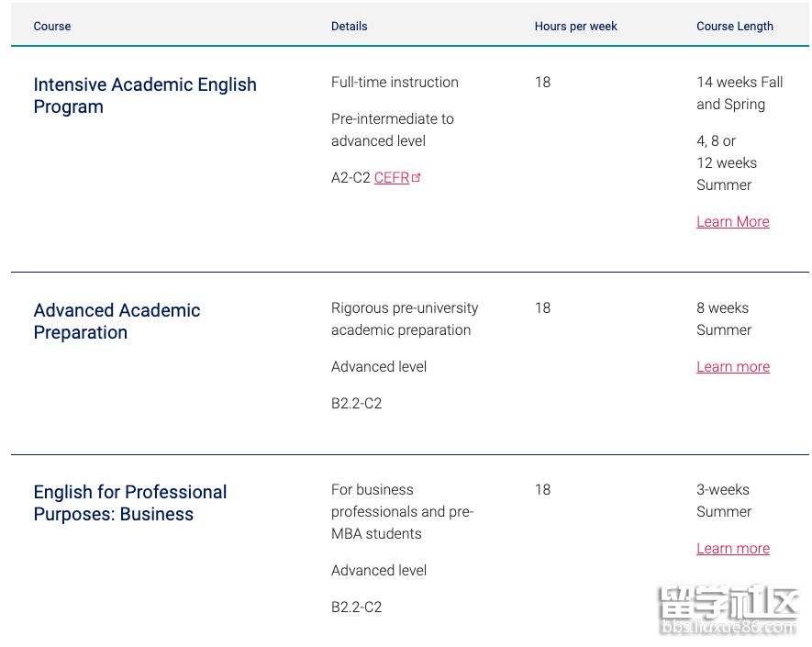The image size is (812, 647).
Task: Click the business professionals and pre-MBA description
Action: [401, 512]
